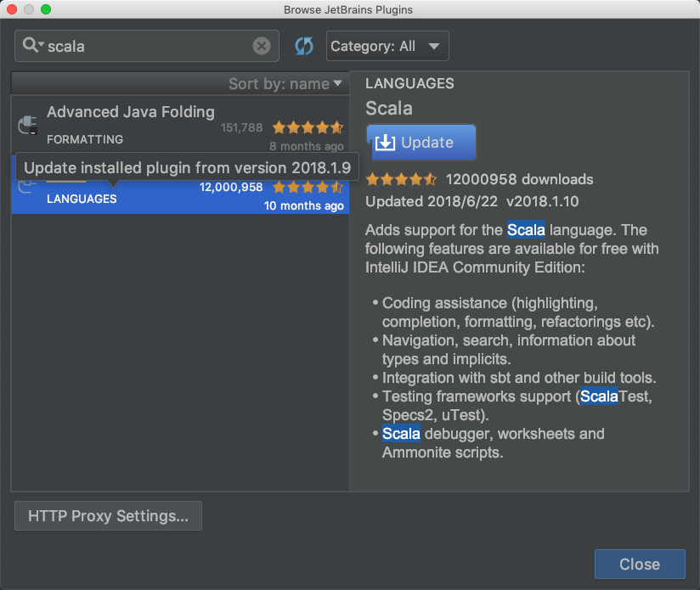Reload the plugin list with the refresh icon
The width and height of the screenshot is (700, 590).
click(304, 46)
